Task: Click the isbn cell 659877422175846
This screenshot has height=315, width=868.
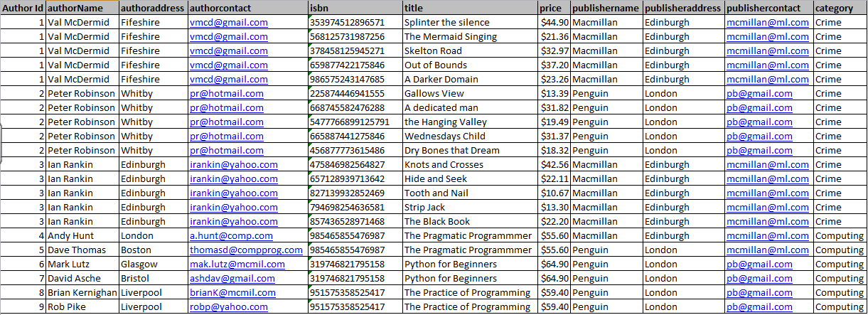Action: (x=355, y=65)
